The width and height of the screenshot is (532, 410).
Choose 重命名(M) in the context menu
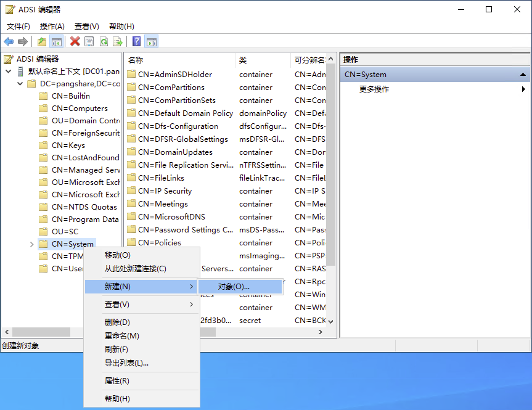[x=142, y=335]
